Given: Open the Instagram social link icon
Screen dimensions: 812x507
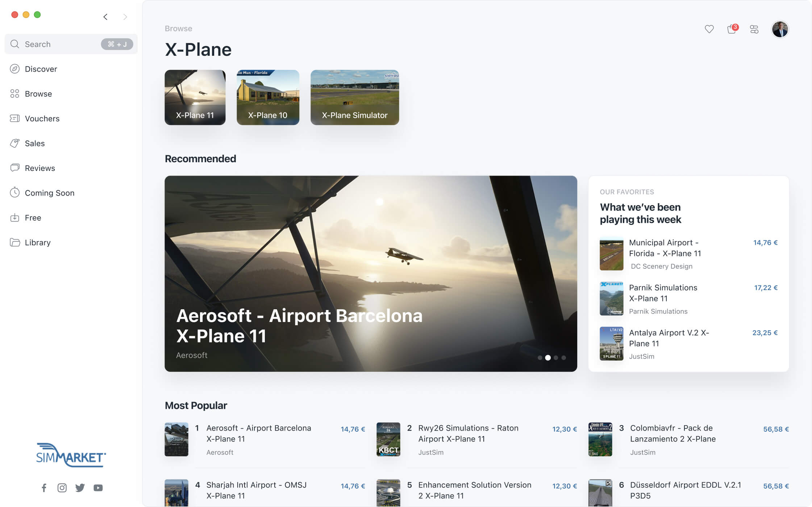Looking at the screenshot, I should pyautogui.click(x=62, y=488).
